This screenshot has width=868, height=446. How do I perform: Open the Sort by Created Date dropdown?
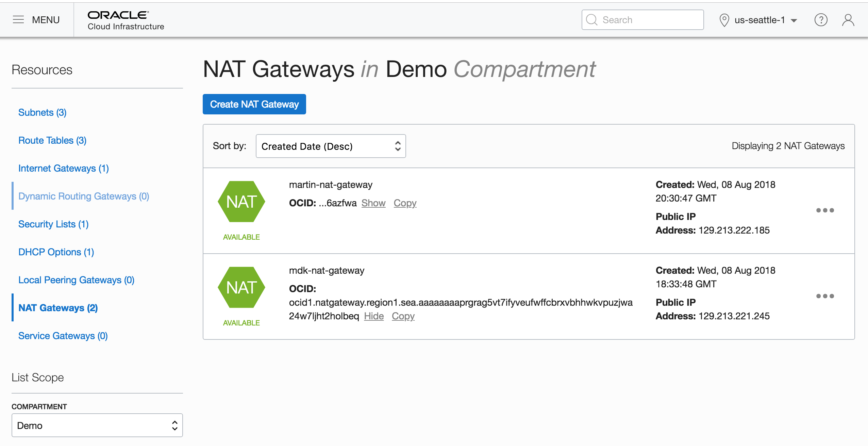pyautogui.click(x=330, y=146)
